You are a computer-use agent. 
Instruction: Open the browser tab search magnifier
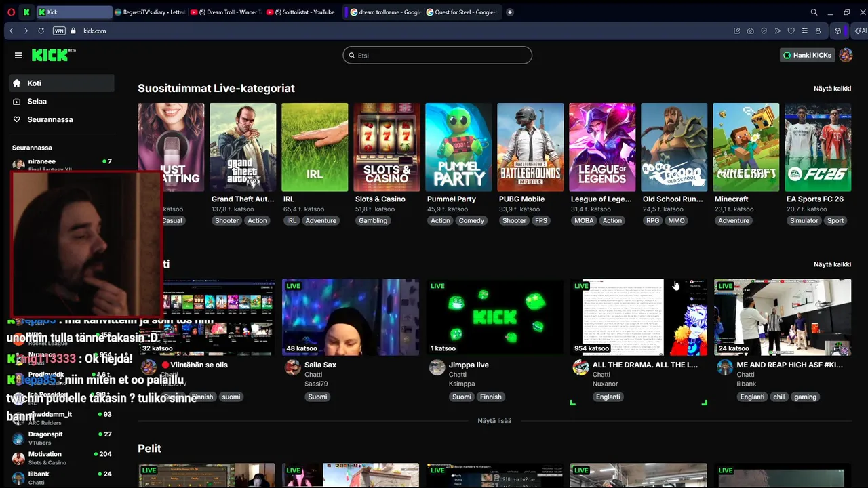[x=814, y=12]
